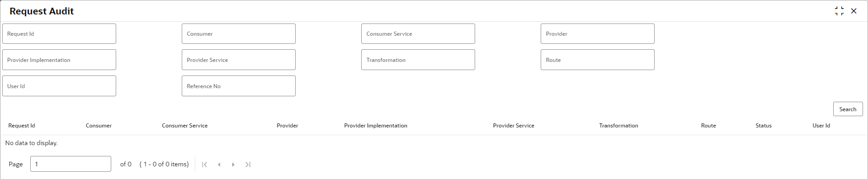Sort by Provider Implementation column header
Screen dimensions: 868x179
tap(376, 126)
